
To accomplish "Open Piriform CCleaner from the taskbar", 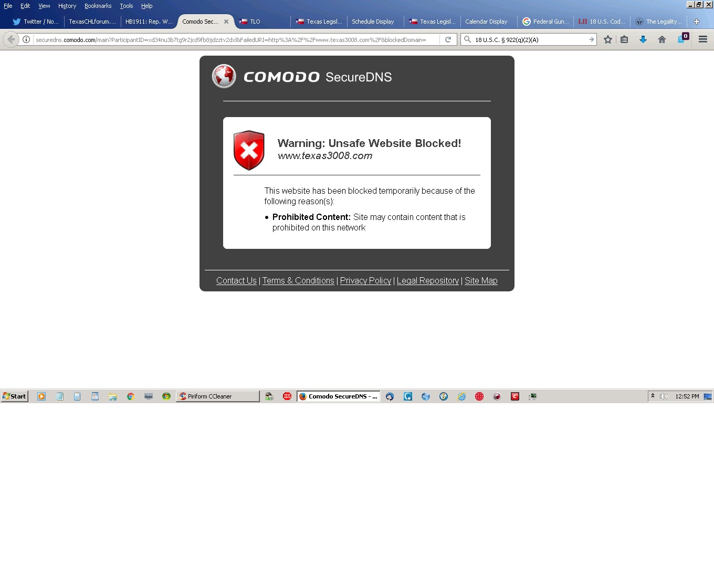I will 217,396.
